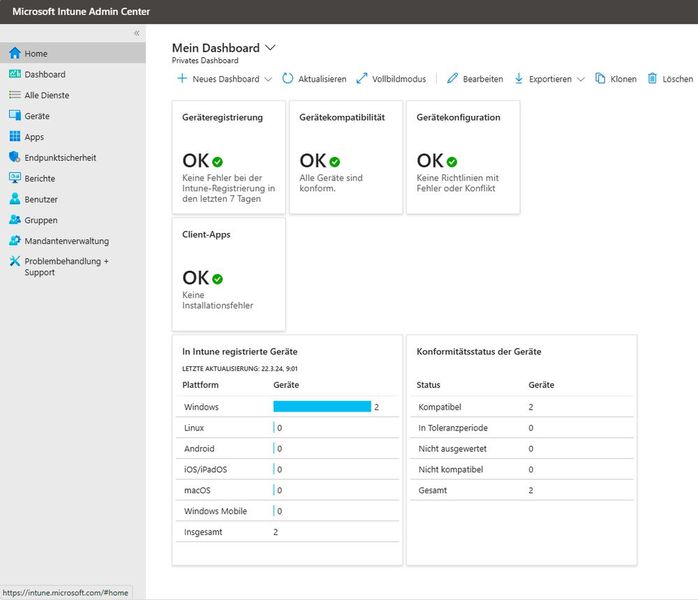The height and width of the screenshot is (600, 698).
Task: Collapse the sidebar with double-chevron icon
Action: pos(137,33)
